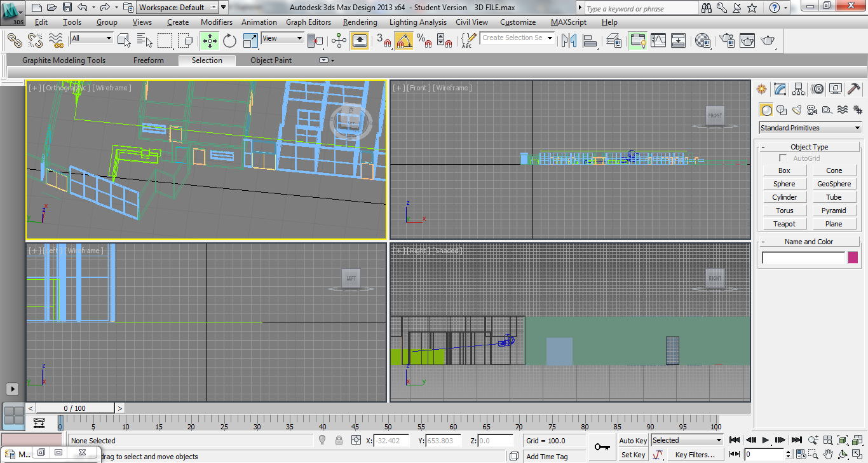Switch to the Hierarchy panel icon
The height and width of the screenshot is (463, 868).
pyautogui.click(x=799, y=89)
